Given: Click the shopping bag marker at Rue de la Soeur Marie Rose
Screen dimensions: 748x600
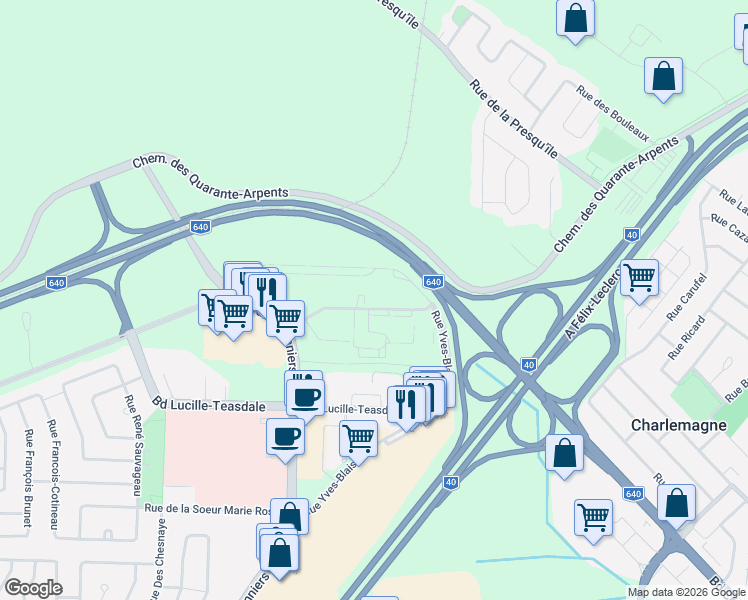Looking at the screenshot, I should (290, 517).
